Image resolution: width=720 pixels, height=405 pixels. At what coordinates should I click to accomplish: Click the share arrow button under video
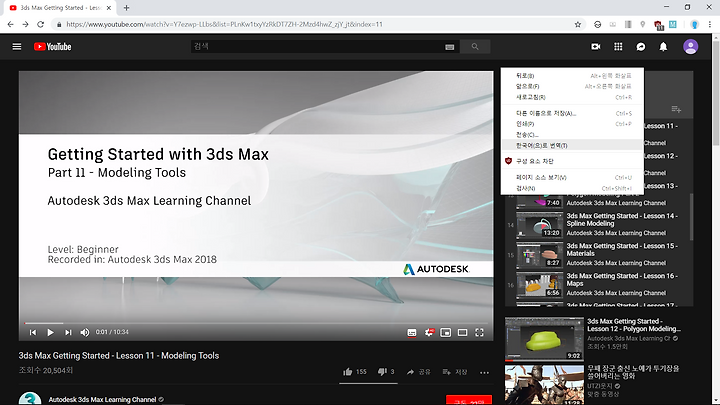418,372
